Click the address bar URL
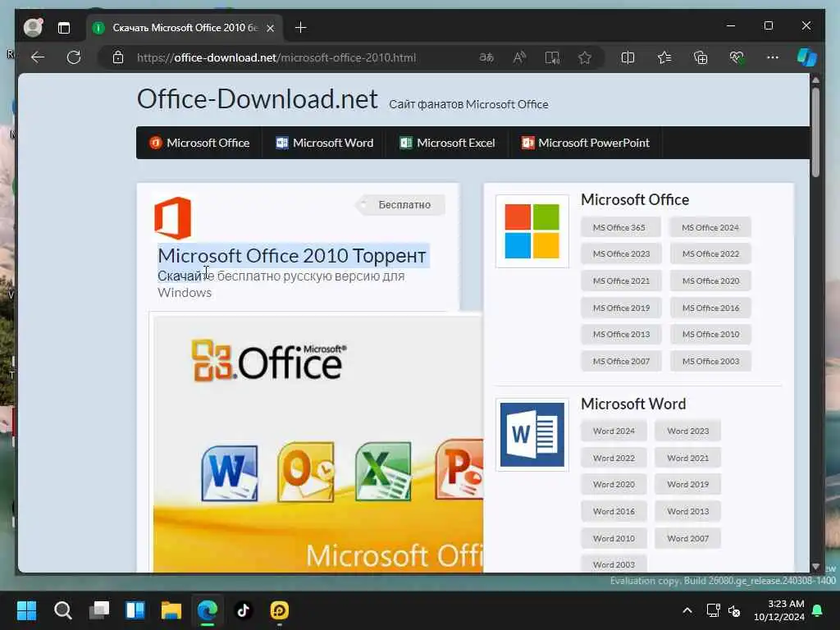Viewport: 840px width, 630px height. pos(276,57)
